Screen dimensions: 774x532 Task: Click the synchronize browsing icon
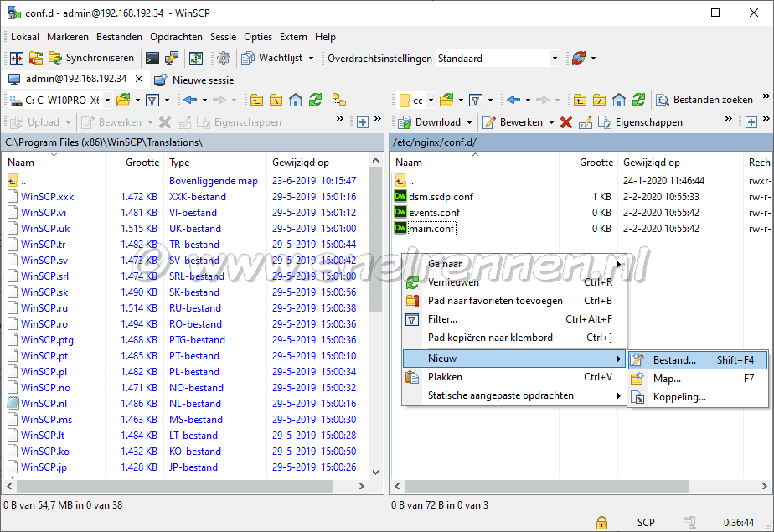pyautogui.click(x=196, y=59)
